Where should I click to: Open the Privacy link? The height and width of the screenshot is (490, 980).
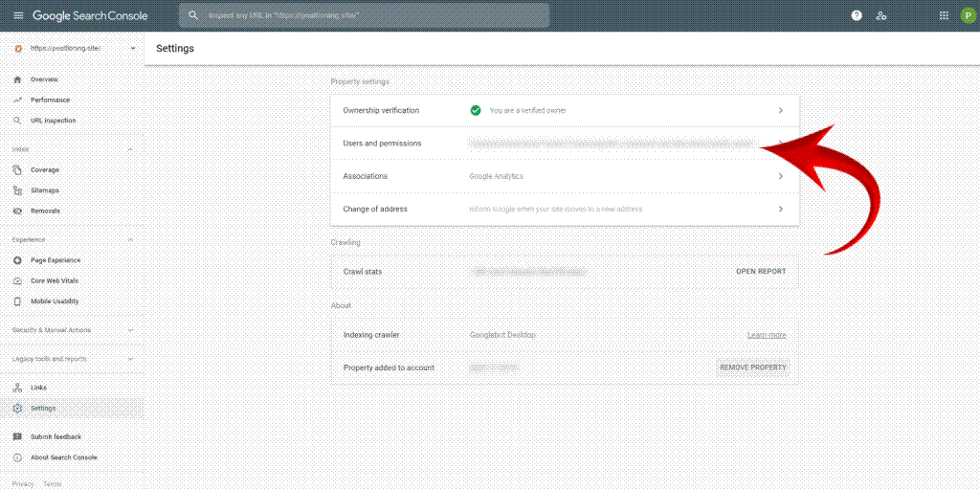[x=23, y=484]
